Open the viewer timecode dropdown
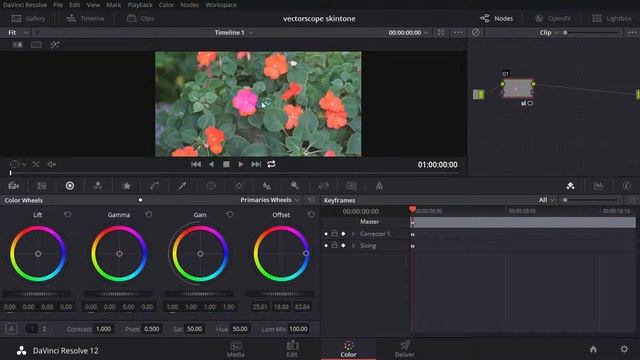The width and height of the screenshot is (640, 360). [x=409, y=32]
